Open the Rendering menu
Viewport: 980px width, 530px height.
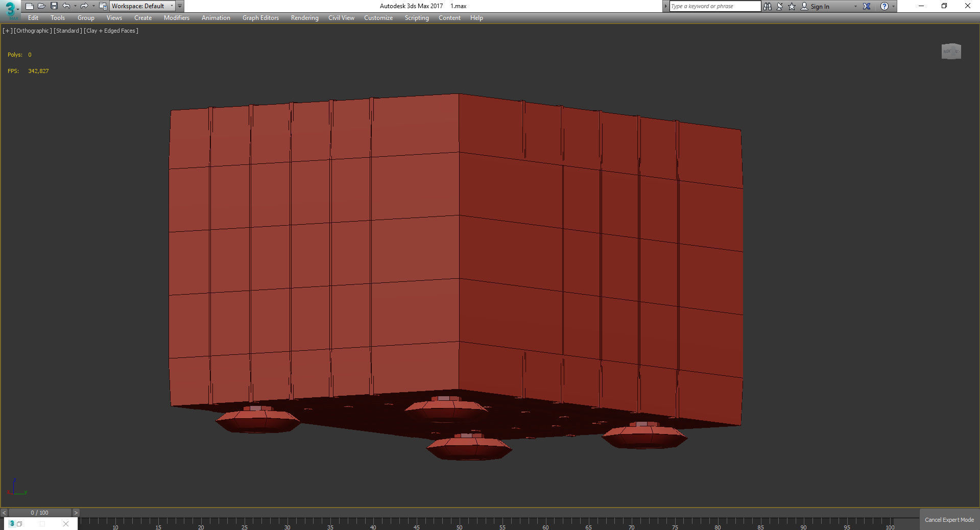[305, 18]
